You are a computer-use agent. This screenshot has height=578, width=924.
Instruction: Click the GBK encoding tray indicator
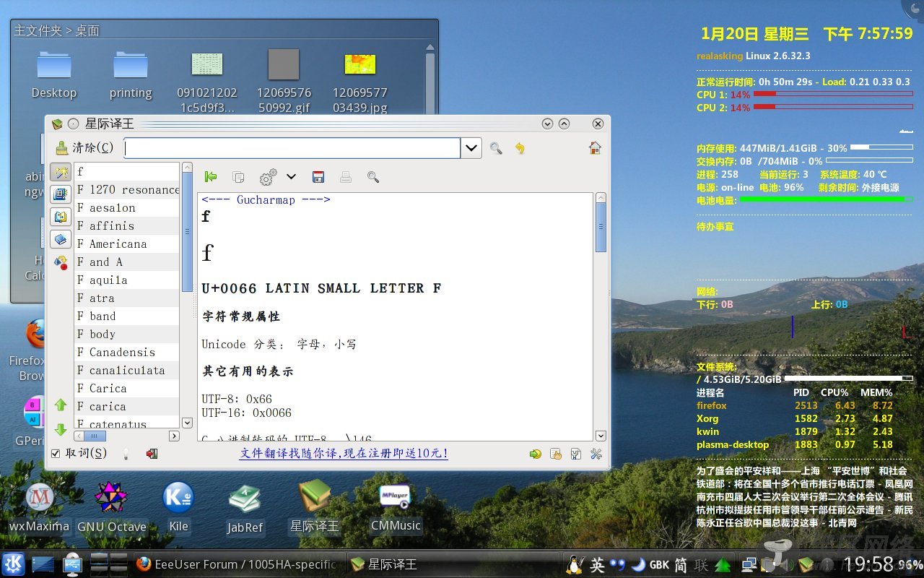(659, 565)
